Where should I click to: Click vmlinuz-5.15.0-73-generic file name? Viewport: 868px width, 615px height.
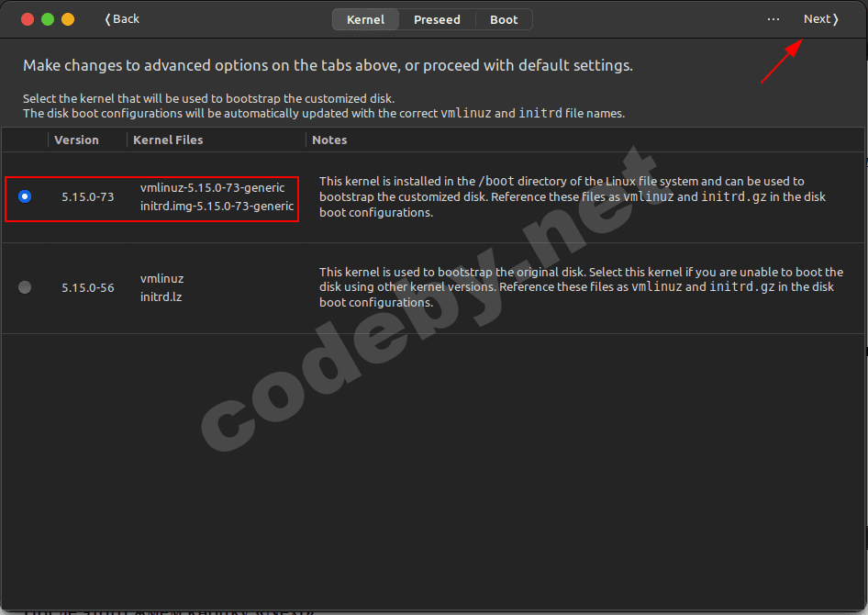(x=212, y=187)
